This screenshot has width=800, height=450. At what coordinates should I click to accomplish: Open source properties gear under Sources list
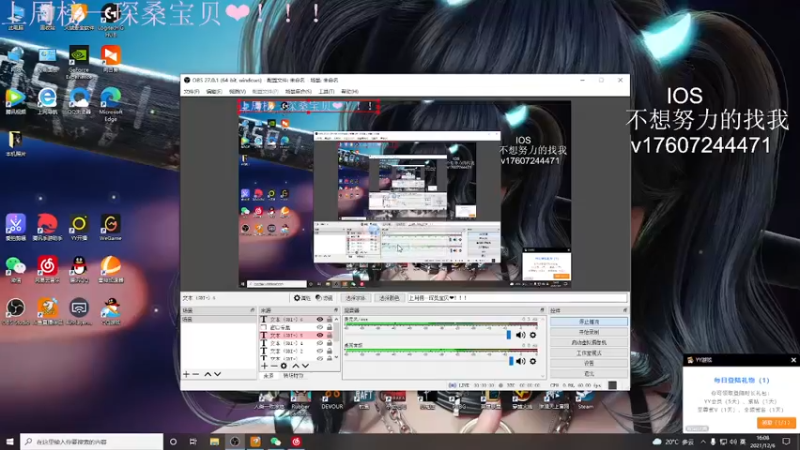click(284, 366)
